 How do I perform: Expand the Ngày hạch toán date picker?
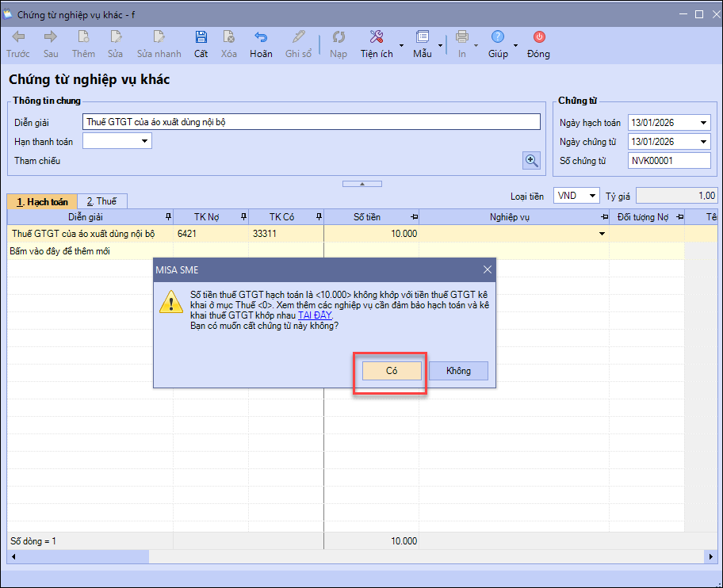(x=703, y=123)
